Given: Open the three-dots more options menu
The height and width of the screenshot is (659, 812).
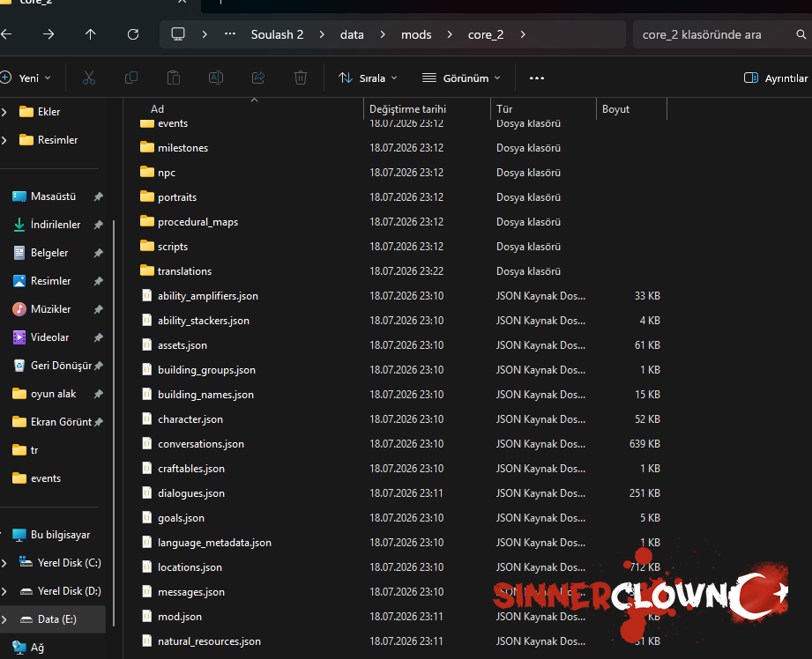Looking at the screenshot, I should point(537,78).
